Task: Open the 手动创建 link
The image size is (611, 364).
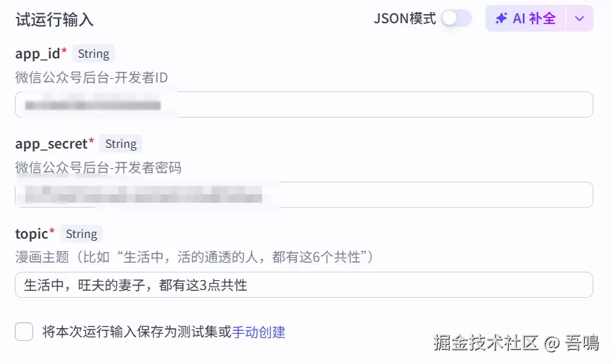Action: (259, 332)
